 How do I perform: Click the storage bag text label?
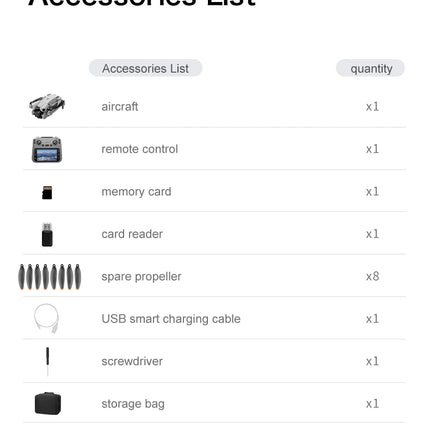133,404
